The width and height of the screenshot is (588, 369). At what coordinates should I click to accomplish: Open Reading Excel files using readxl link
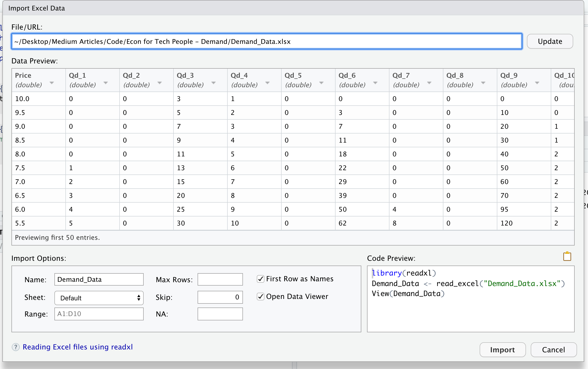click(78, 347)
